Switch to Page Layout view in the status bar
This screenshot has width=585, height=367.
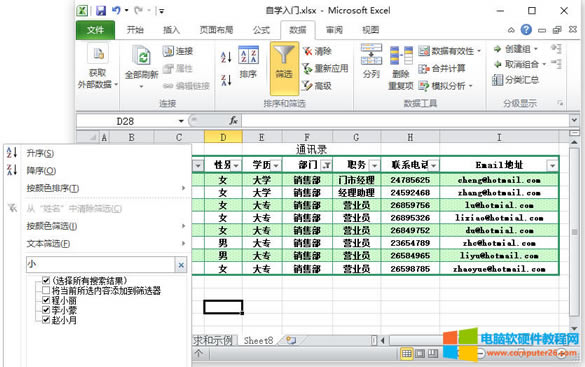[x=420, y=353]
